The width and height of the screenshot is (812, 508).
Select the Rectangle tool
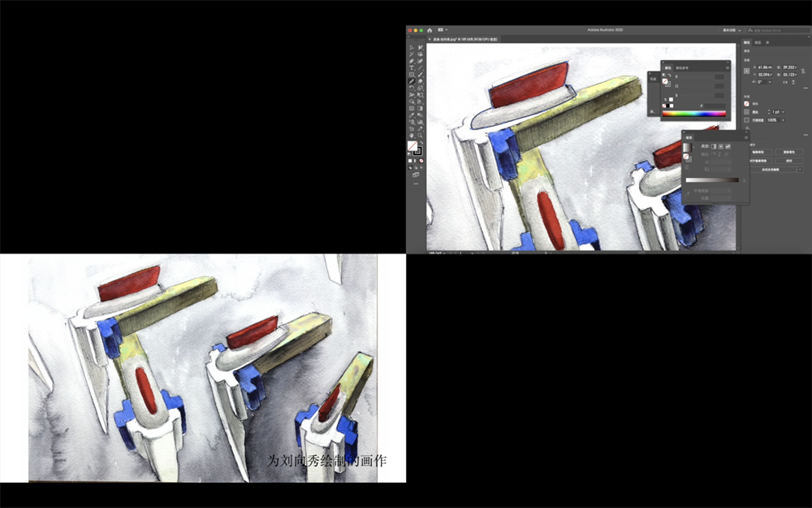click(x=412, y=74)
